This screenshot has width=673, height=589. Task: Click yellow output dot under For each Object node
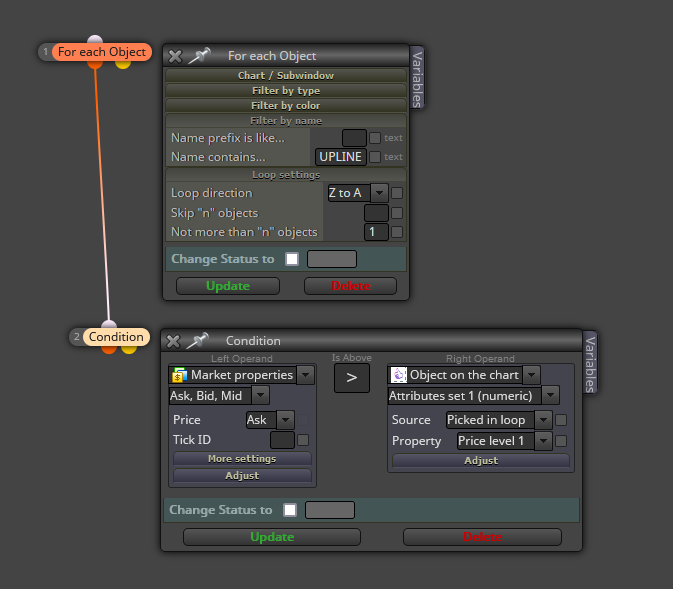coord(123,64)
